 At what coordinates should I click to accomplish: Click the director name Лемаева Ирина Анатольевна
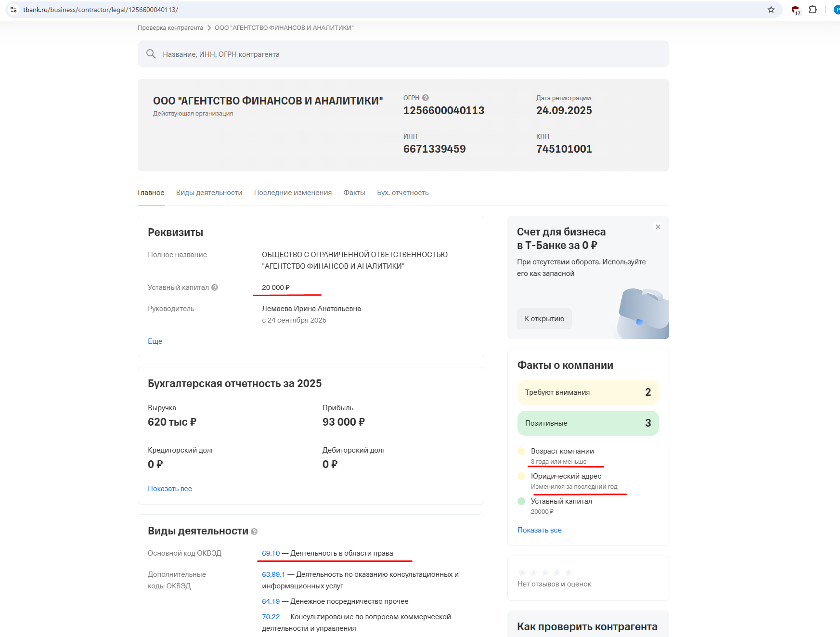(311, 309)
